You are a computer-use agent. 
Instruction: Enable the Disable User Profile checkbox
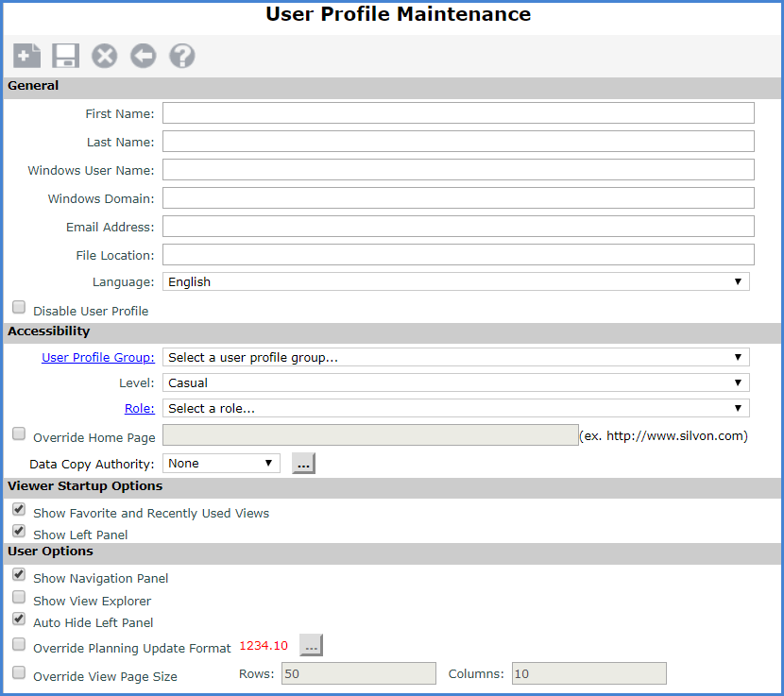pos(19,308)
